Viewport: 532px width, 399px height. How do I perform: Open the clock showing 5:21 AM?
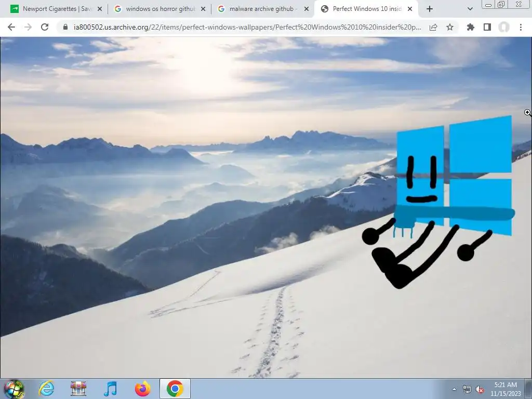[x=506, y=389]
